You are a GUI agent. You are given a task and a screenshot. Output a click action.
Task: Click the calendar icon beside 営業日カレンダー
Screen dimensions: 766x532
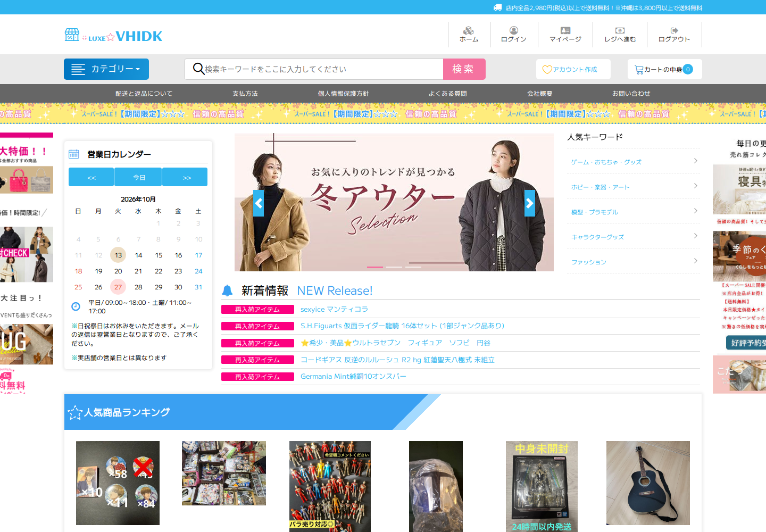[x=74, y=154]
